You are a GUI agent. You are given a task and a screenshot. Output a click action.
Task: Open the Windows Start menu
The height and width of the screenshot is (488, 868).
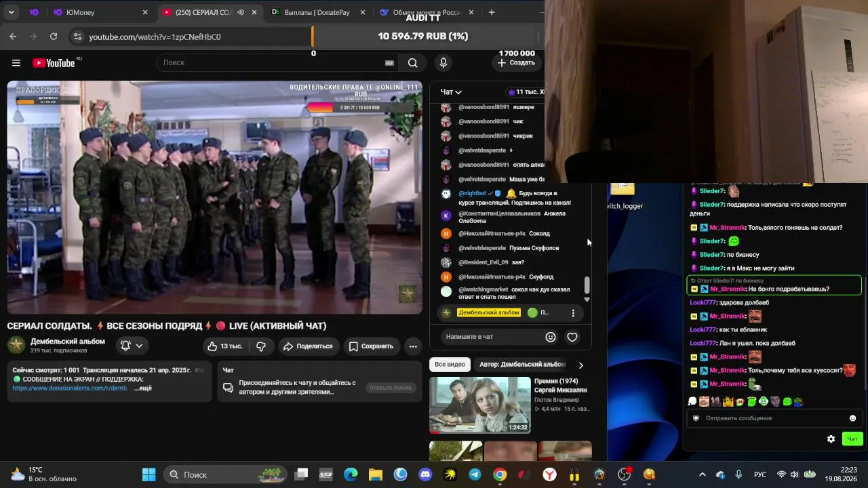(x=149, y=474)
